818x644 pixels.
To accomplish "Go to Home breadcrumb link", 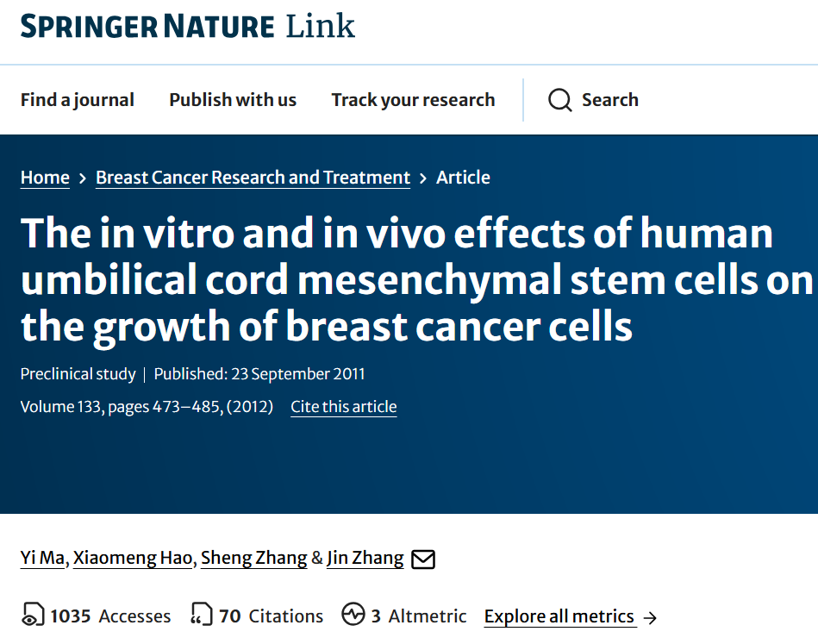I will [45, 178].
